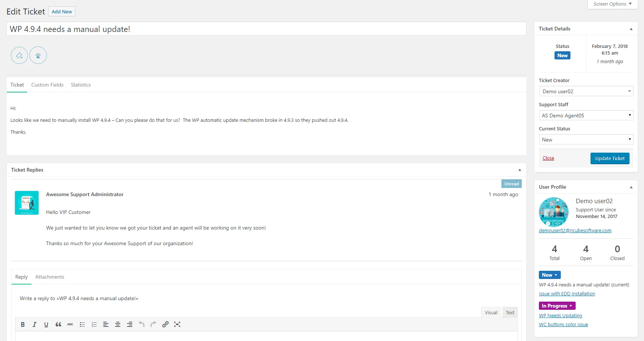644x341 pixels.
Task: Undo last edit in reply editor
Action: tap(142, 324)
